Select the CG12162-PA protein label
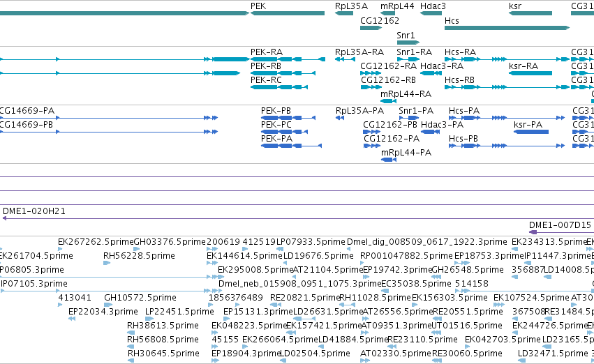Viewport: 594px width, 364px height. pos(392,139)
